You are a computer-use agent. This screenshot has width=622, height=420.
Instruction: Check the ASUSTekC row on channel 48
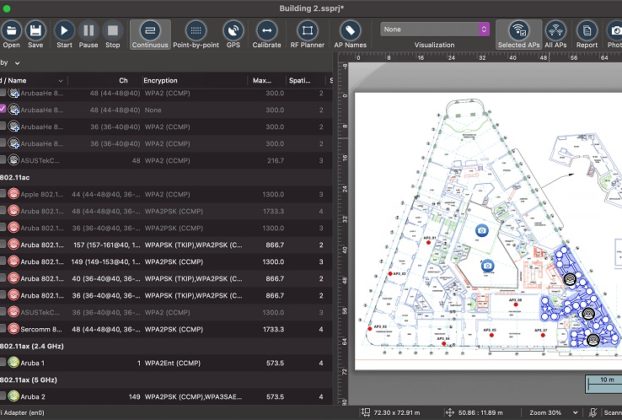3,160
